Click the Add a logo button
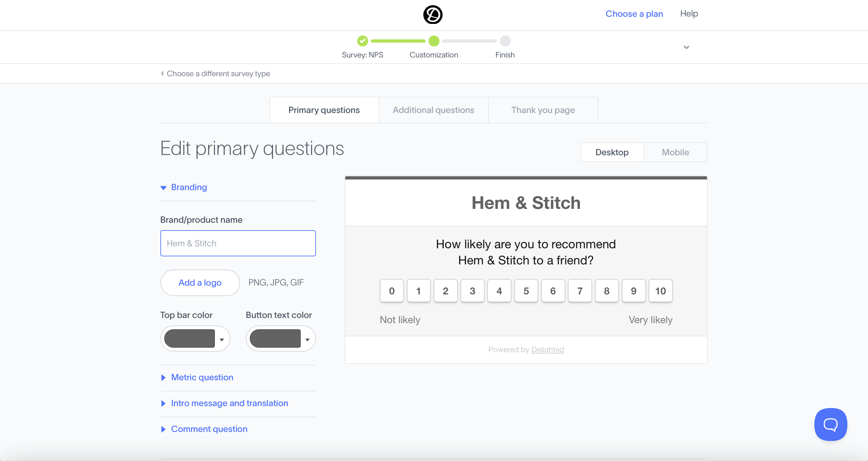This screenshot has height=461, width=868. pyautogui.click(x=200, y=282)
